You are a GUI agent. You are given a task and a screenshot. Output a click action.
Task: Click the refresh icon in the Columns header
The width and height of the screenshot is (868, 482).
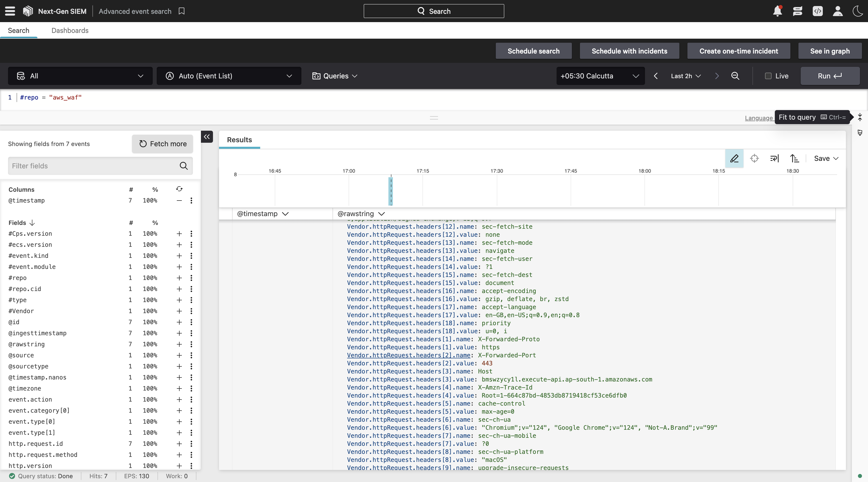coord(179,189)
